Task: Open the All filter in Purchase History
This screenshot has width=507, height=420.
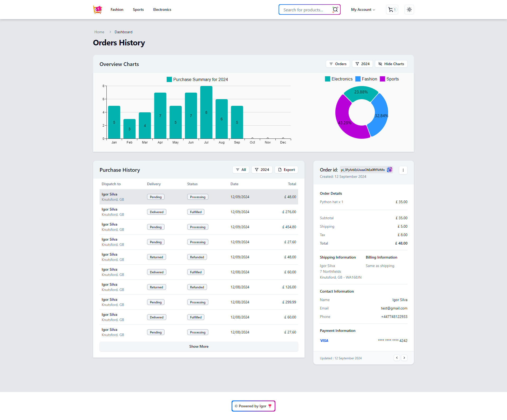Action: click(241, 170)
